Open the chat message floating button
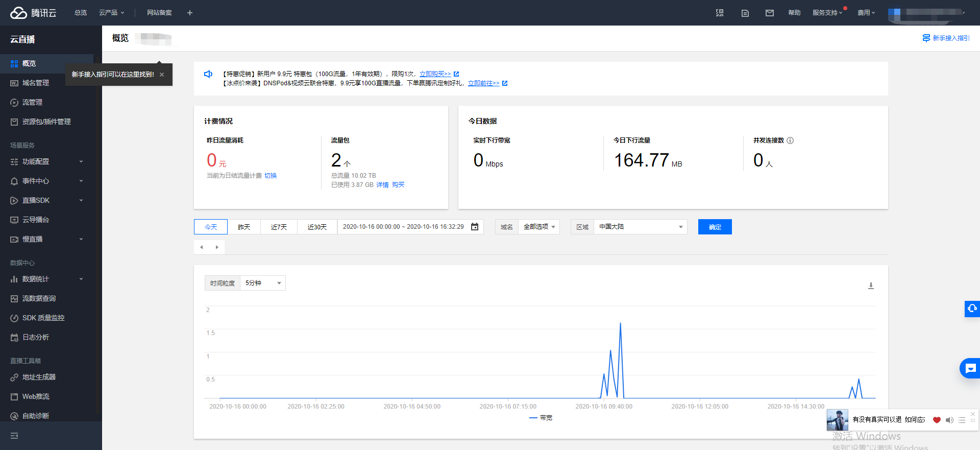 point(970,368)
